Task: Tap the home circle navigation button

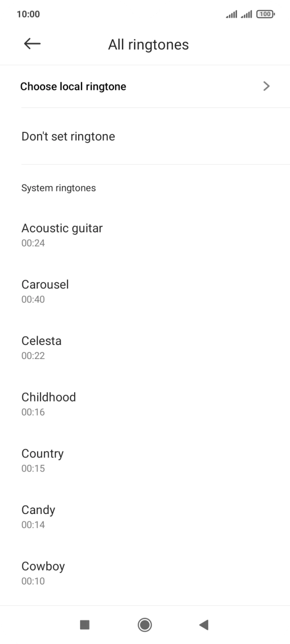Action: (x=145, y=624)
